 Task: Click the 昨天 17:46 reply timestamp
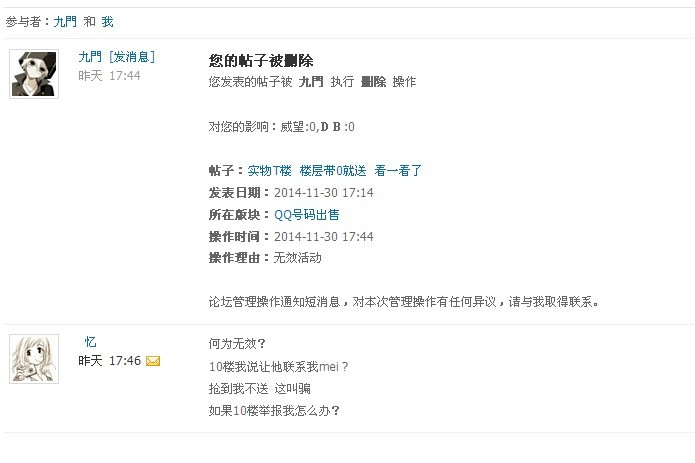tap(109, 361)
